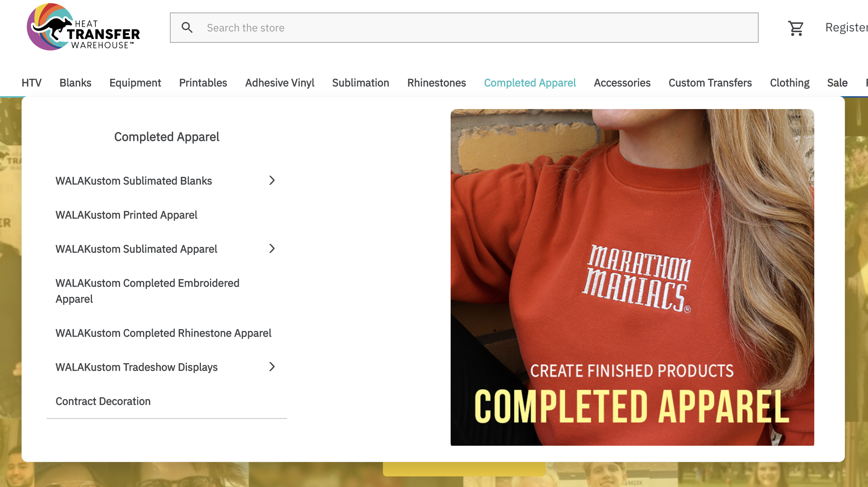Open WALAKustom Printed Apparel link
Screen dimensions: 868x487
(126, 215)
